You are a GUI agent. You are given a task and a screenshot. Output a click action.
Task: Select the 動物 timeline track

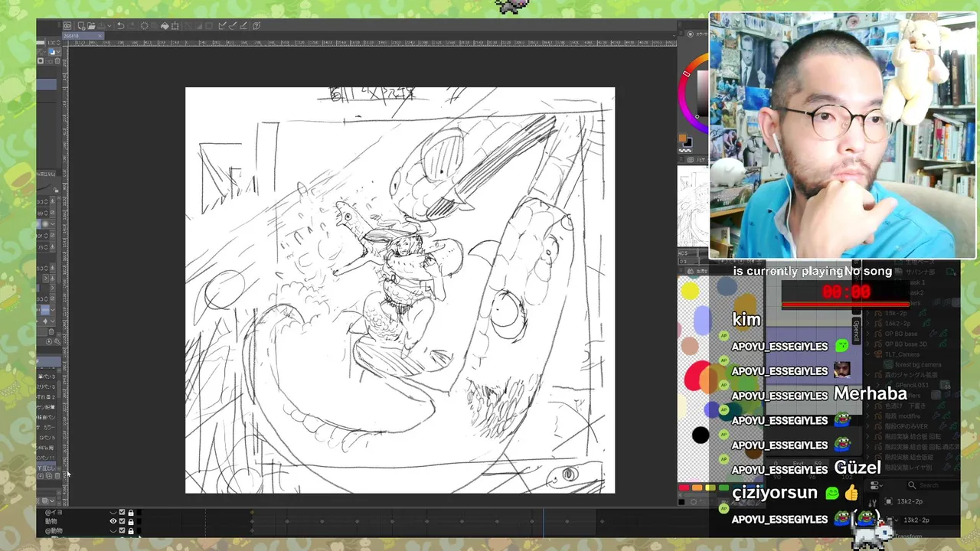point(51,521)
